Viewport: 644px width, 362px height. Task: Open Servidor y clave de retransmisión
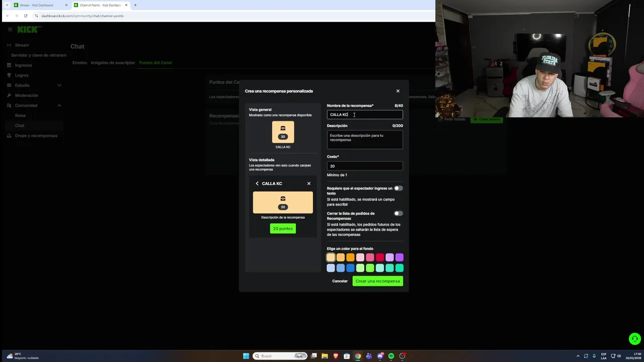pos(39,55)
